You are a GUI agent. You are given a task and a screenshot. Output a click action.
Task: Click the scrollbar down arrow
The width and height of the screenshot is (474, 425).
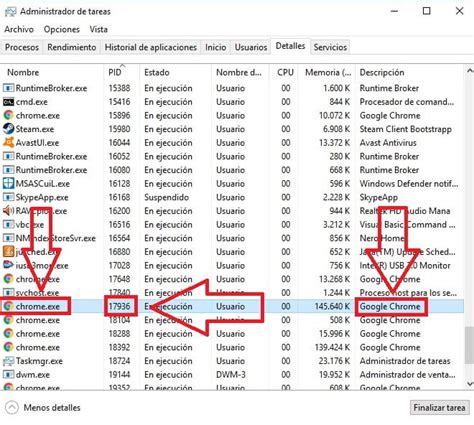click(469, 384)
